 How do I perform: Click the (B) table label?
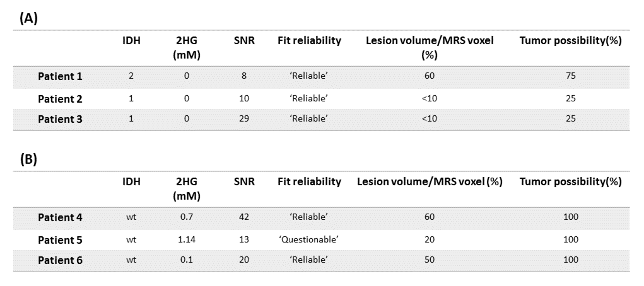pos(29,159)
